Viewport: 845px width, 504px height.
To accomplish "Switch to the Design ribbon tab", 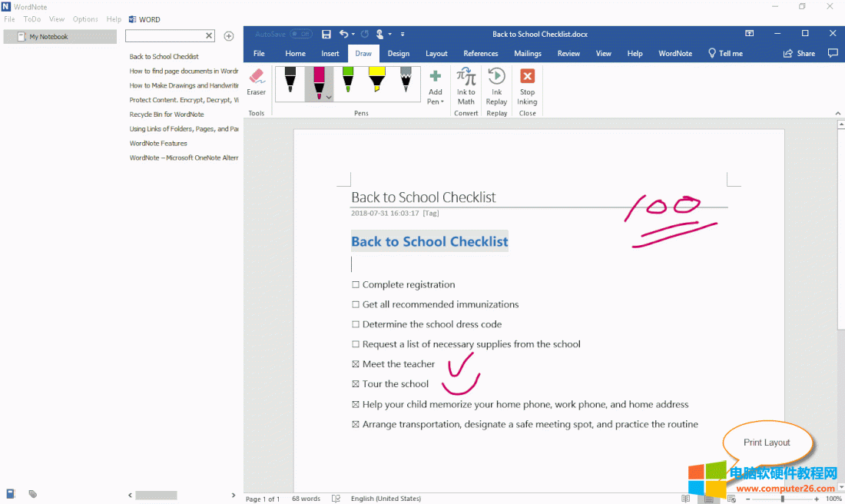I will tap(398, 54).
